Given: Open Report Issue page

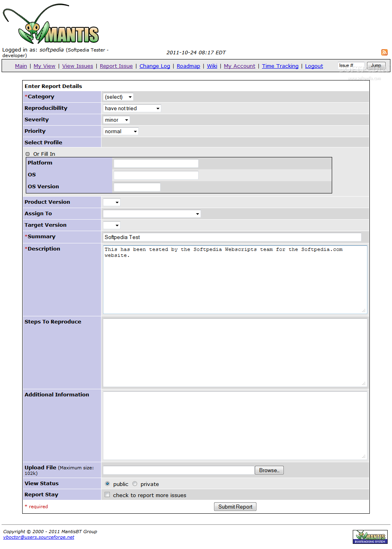Looking at the screenshot, I should pyautogui.click(x=116, y=66).
